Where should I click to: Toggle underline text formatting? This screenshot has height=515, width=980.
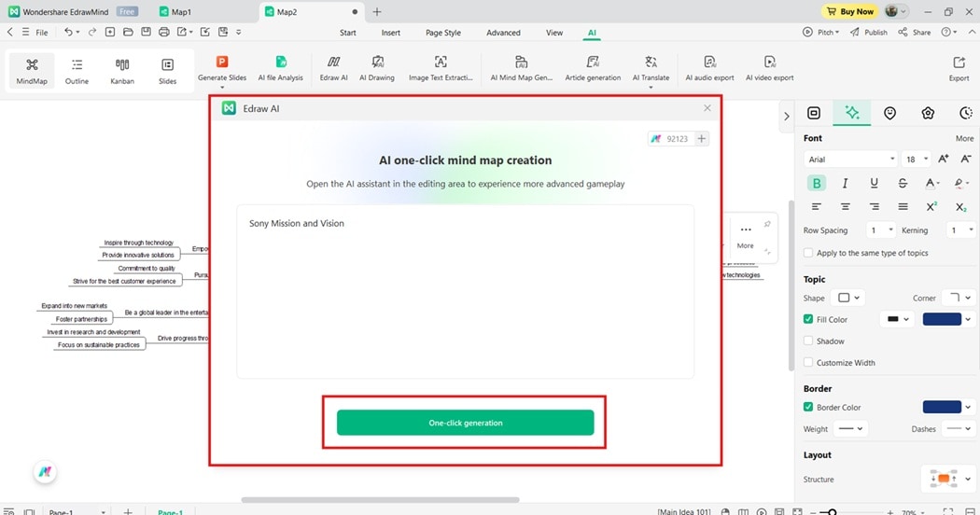pyautogui.click(x=874, y=183)
